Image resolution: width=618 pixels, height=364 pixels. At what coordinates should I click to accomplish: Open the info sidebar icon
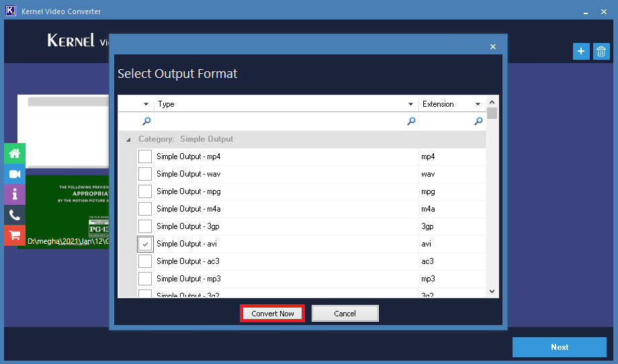click(15, 194)
